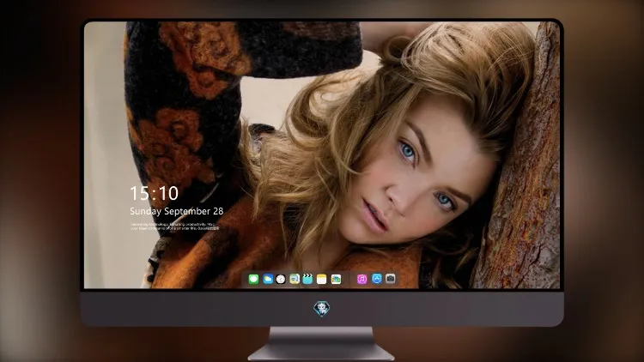Open the Wallet cards icon in dock
This screenshot has height=362, width=644.
336,279
